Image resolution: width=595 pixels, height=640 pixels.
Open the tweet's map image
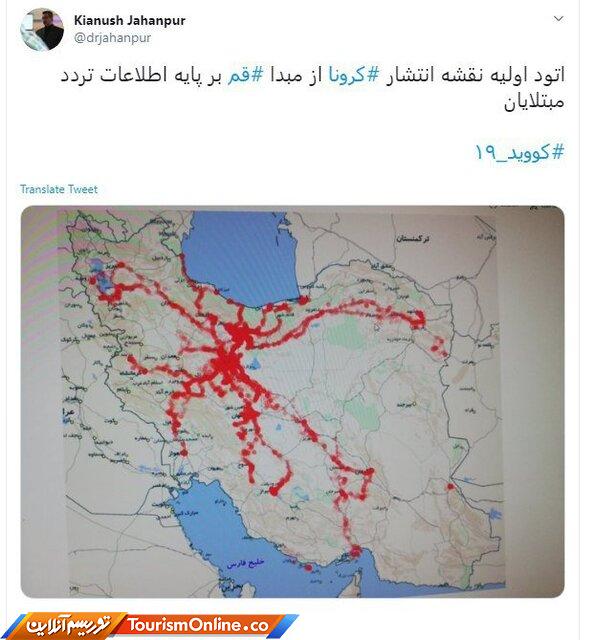(x=293, y=401)
